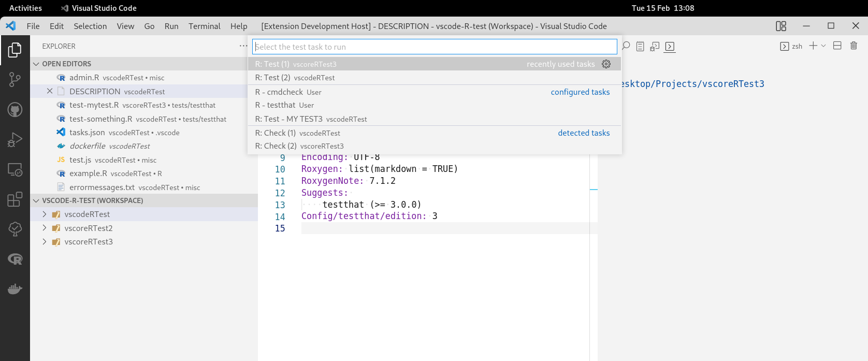Image resolution: width=868 pixels, height=361 pixels.
Task: Open GitHub view in activity bar
Action: point(15,109)
